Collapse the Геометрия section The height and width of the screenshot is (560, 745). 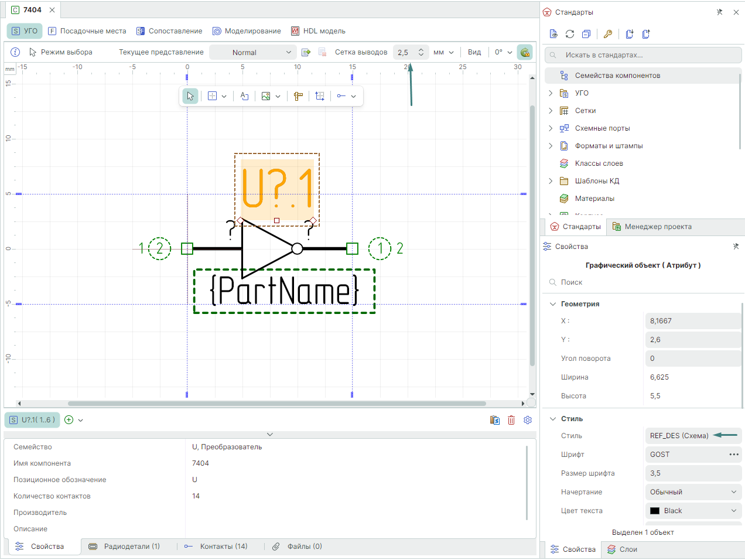(553, 304)
